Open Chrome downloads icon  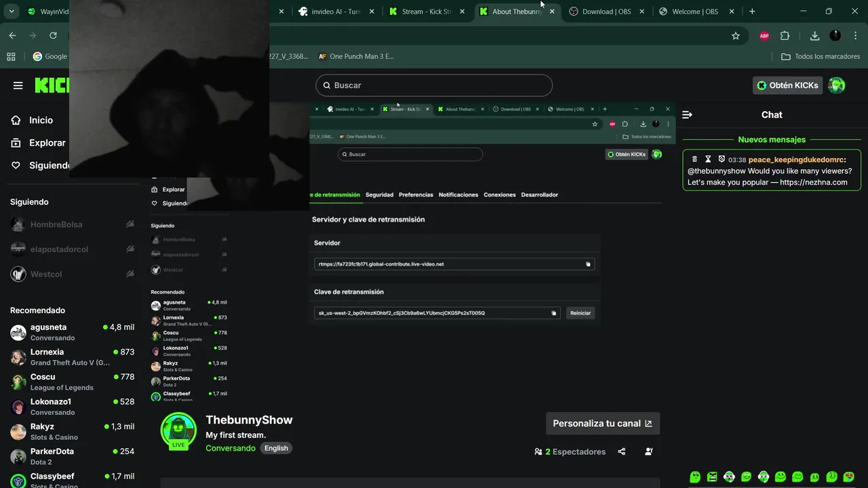pyautogui.click(x=815, y=36)
